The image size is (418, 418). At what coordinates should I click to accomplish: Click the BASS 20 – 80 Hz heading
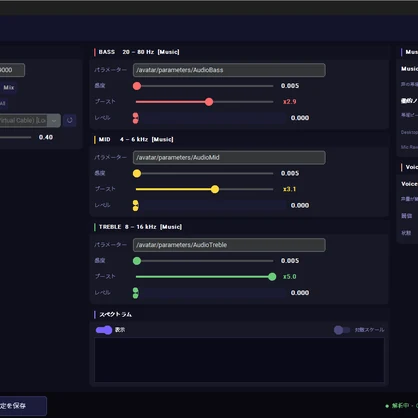coord(139,52)
